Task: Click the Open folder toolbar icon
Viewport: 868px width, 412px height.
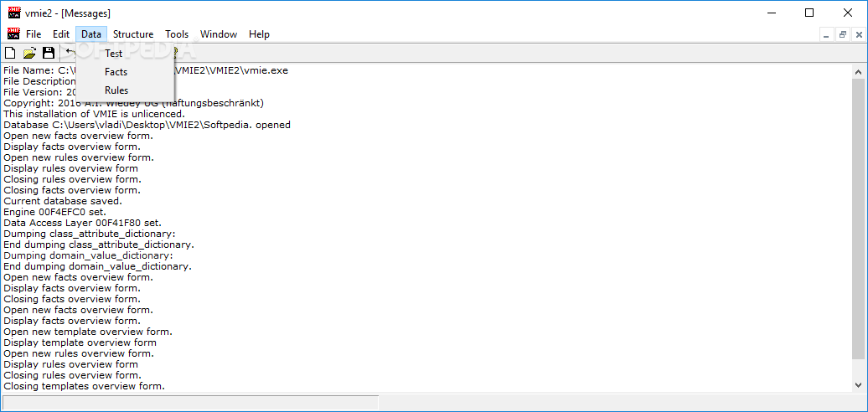Action: [x=29, y=53]
